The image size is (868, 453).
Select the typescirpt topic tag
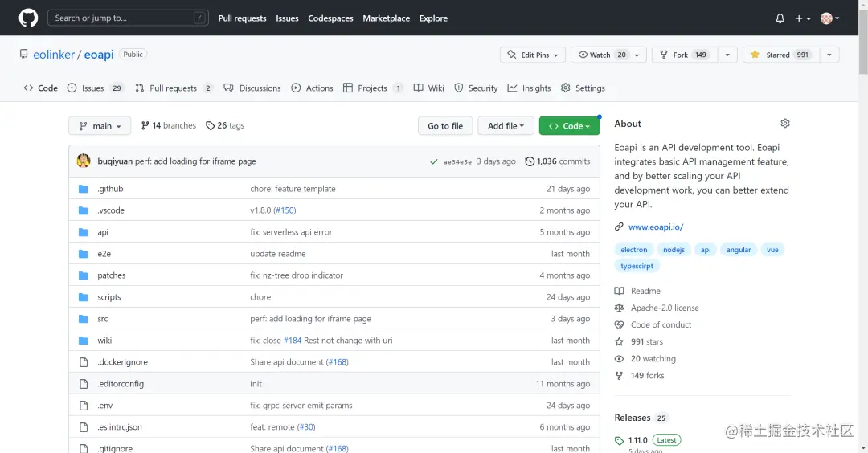(637, 266)
